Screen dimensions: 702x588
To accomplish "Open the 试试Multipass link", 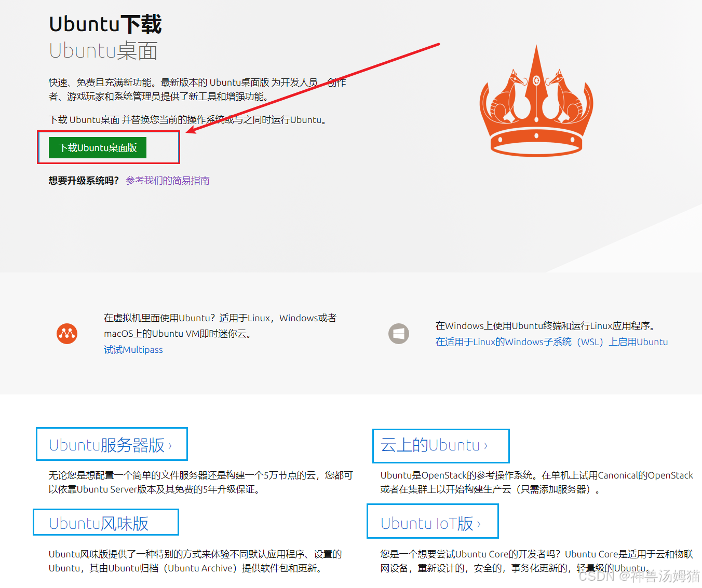I will [133, 350].
